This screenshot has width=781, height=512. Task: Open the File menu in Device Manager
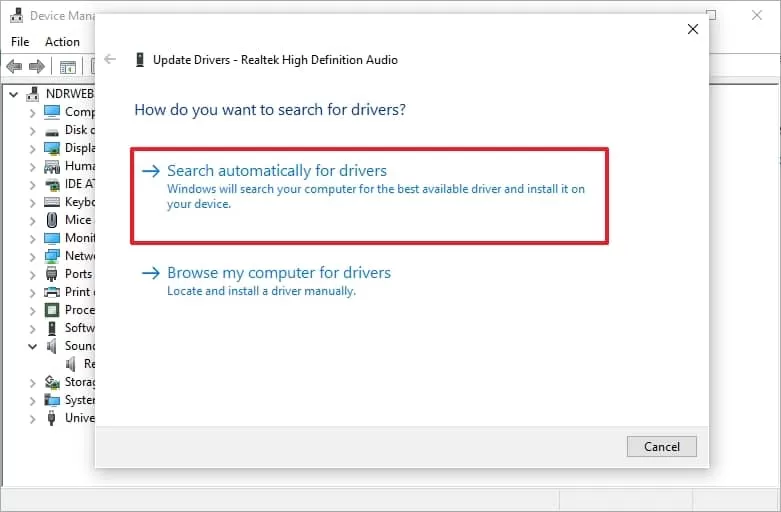coord(20,41)
